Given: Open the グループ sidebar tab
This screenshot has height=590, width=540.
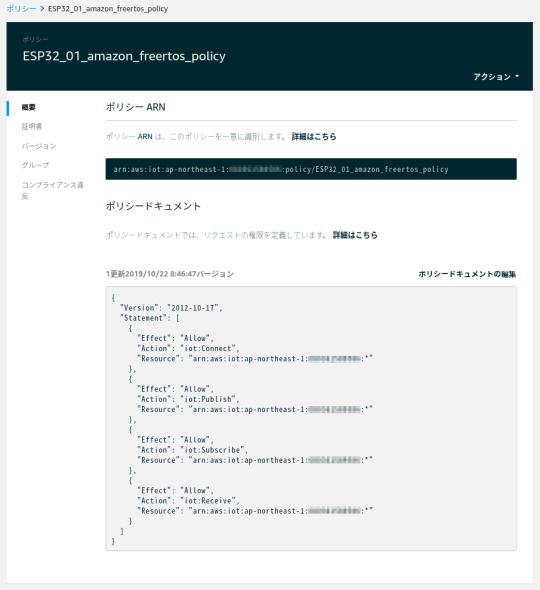Looking at the screenshot, I should tap(35, 165).
